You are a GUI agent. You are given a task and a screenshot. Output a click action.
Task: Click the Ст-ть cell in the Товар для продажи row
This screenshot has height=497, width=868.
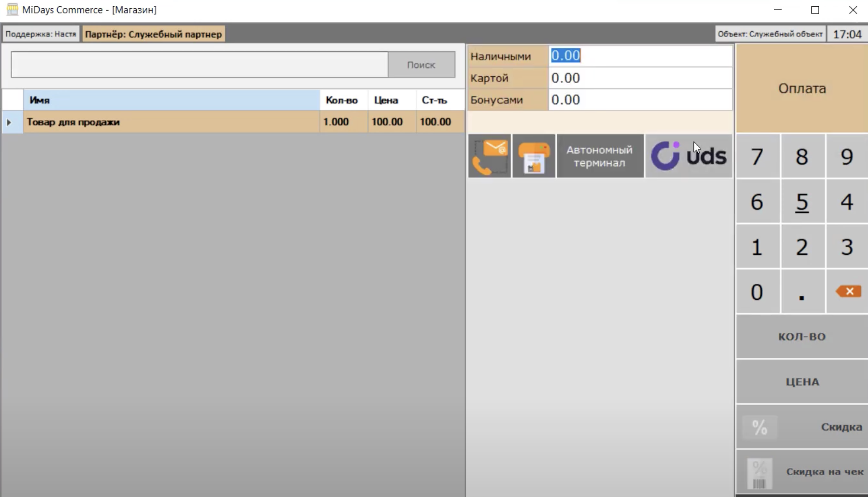[440, 122]
